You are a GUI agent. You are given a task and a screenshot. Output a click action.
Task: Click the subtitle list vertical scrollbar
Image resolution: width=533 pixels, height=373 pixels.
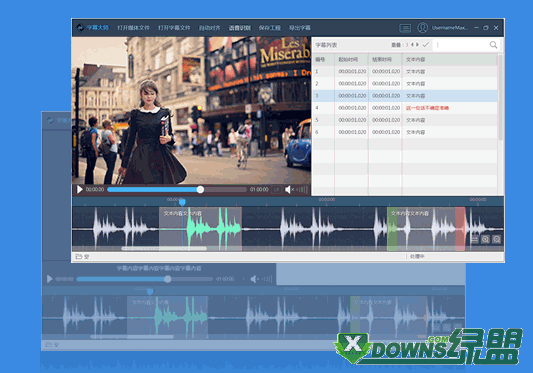click(x=500, y=98)
